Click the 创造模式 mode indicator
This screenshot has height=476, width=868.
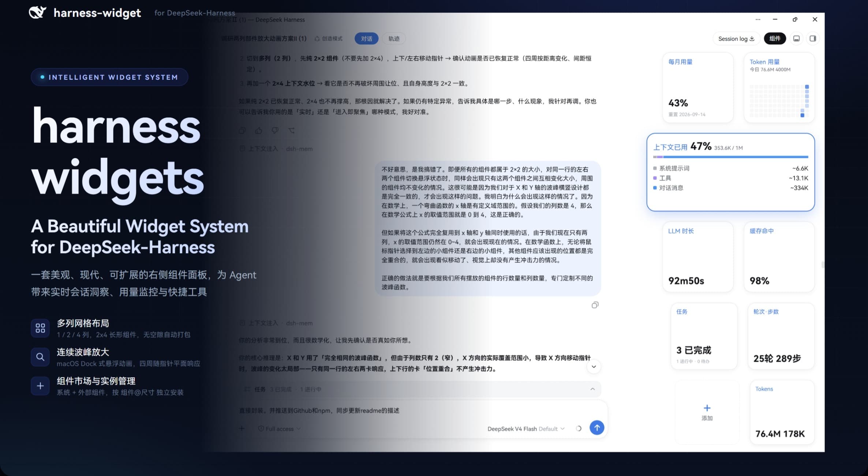coord(329,38)
